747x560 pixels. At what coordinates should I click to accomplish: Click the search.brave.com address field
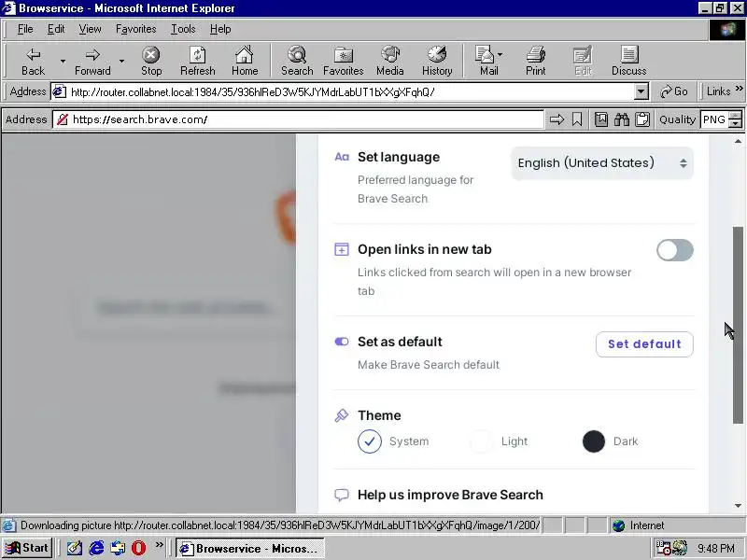(299, 119)
